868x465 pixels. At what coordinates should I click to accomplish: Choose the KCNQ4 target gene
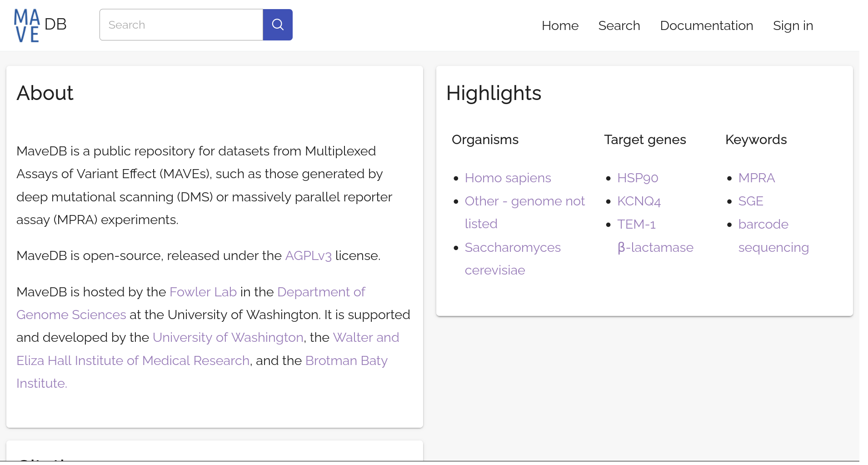point(639,201)
